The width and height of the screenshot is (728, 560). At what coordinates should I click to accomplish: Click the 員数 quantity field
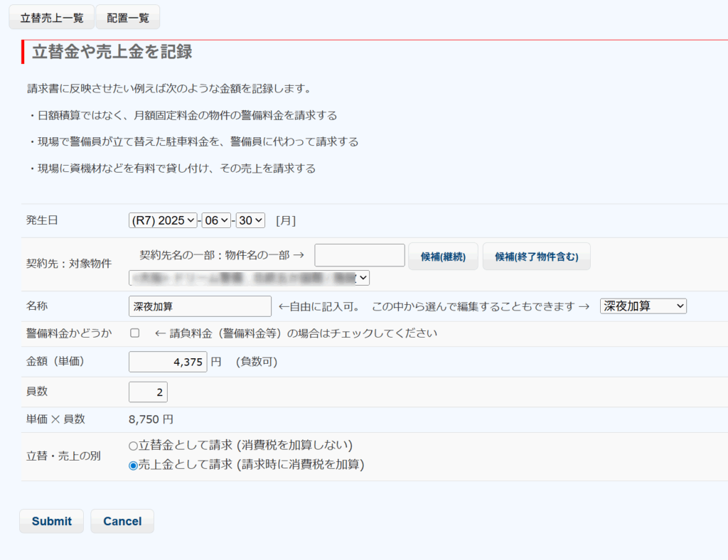[x=148, y=392]
